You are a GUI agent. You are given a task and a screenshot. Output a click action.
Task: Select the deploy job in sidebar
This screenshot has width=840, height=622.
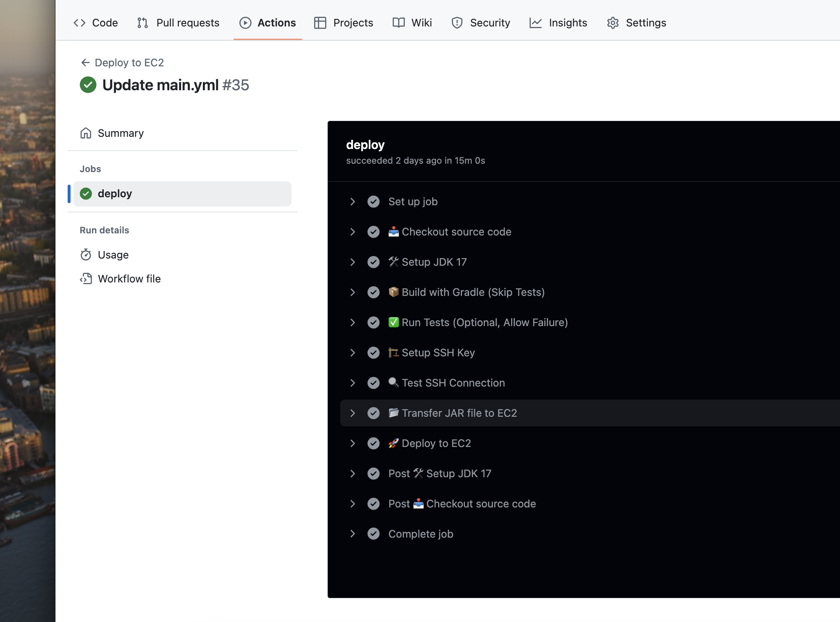(182, 193)
